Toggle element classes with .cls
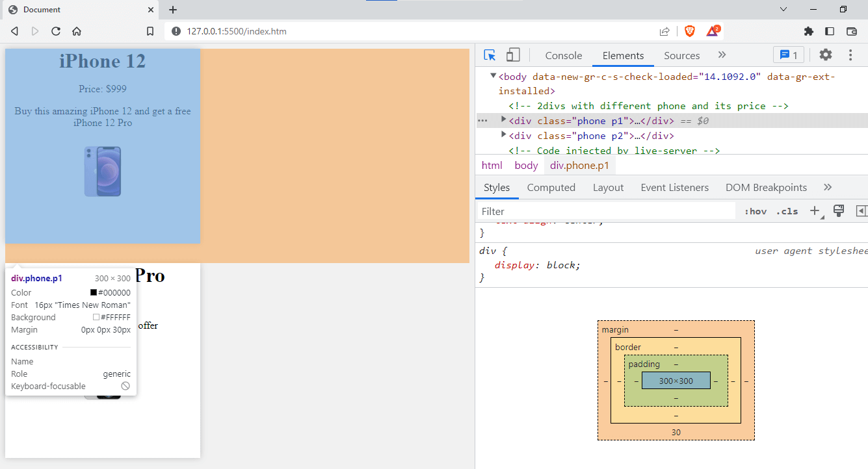Image resolution: width=868 pixels, height=469 pixels. 787,211
